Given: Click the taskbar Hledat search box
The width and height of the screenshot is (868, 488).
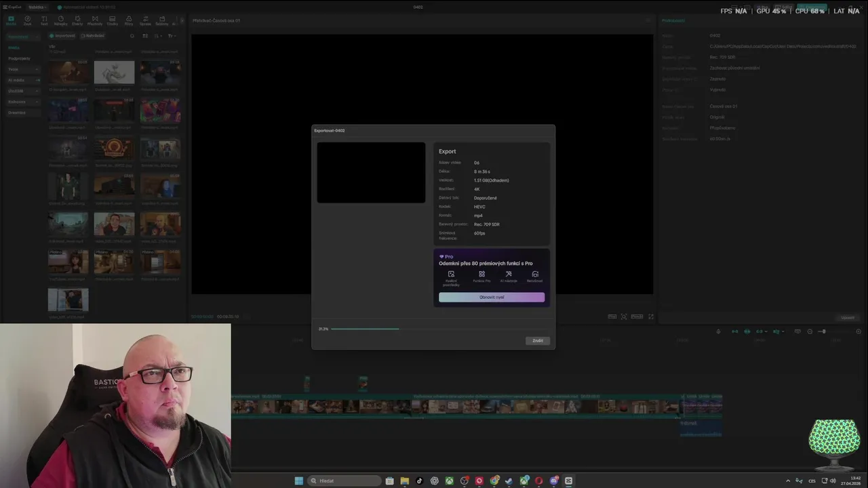Looking at the screenshot, I should 344,481.
